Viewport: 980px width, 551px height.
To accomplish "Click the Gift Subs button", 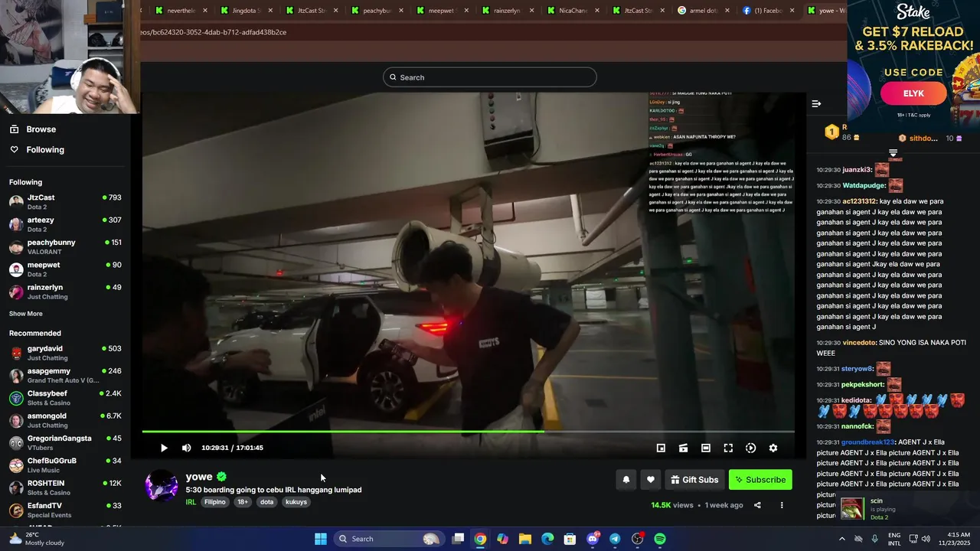I will tap(694, 480).
